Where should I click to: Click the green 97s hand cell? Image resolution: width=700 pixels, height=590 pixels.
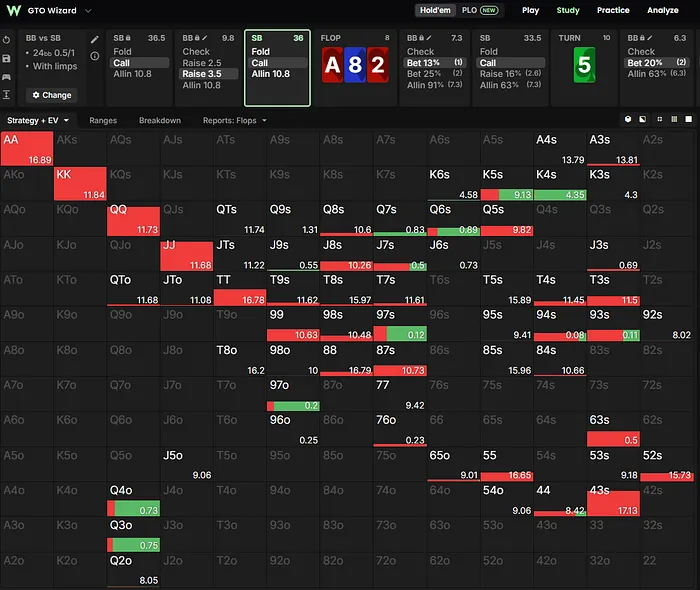400,324
